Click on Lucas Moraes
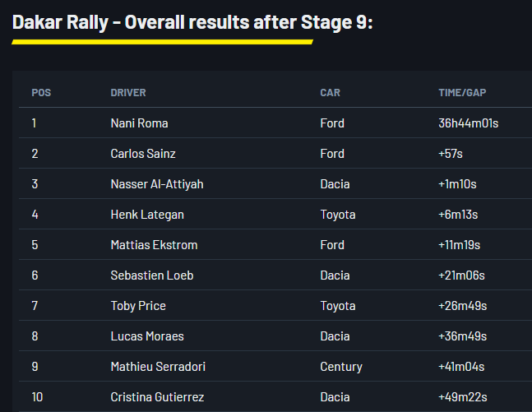This screenshot has width=532, height=412. click(147, 336)
